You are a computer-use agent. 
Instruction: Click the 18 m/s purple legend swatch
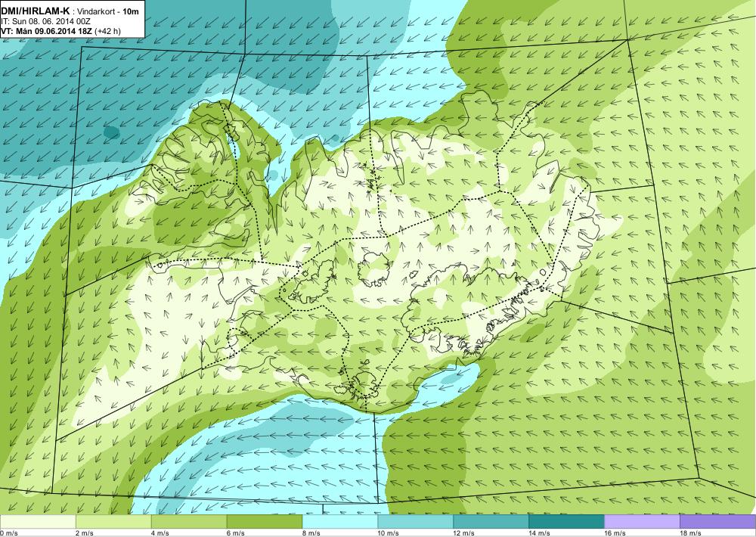(718, 522)
